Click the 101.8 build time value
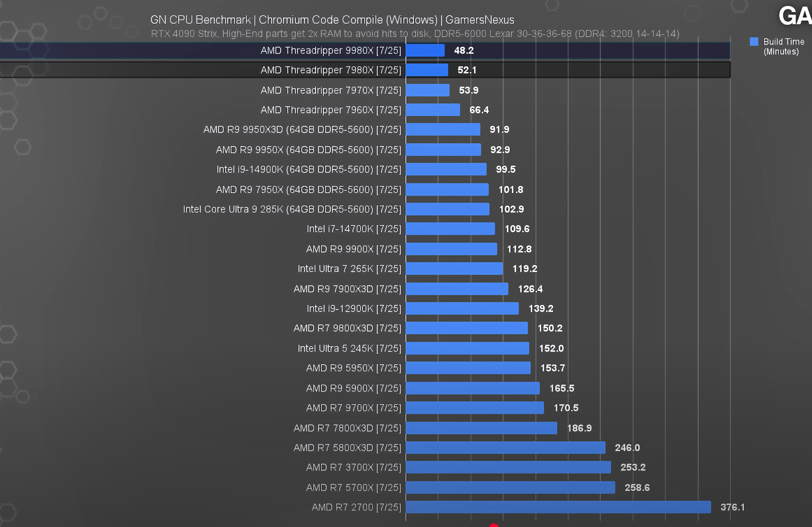812x527 pixels. coord(511,189)
